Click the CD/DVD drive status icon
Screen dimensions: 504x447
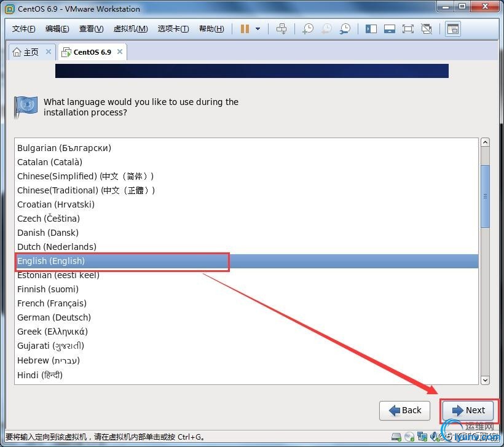pyautogui.click(x=409, y=437)
